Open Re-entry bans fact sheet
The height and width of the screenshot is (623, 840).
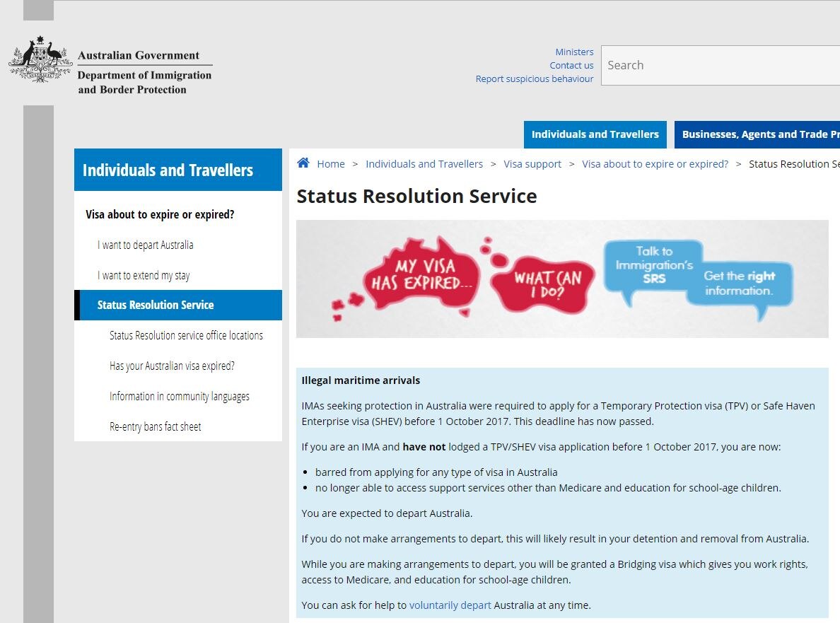[x=156, y=427]
